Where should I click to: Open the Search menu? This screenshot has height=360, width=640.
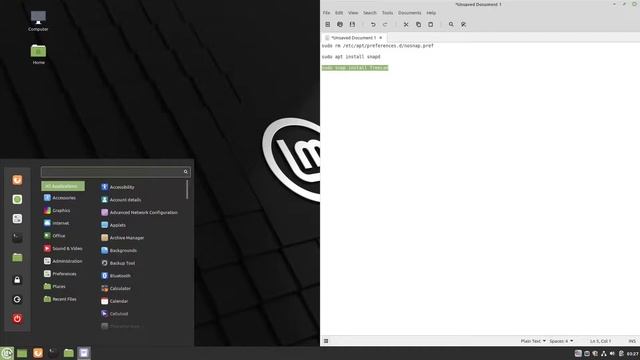(370, 13)
